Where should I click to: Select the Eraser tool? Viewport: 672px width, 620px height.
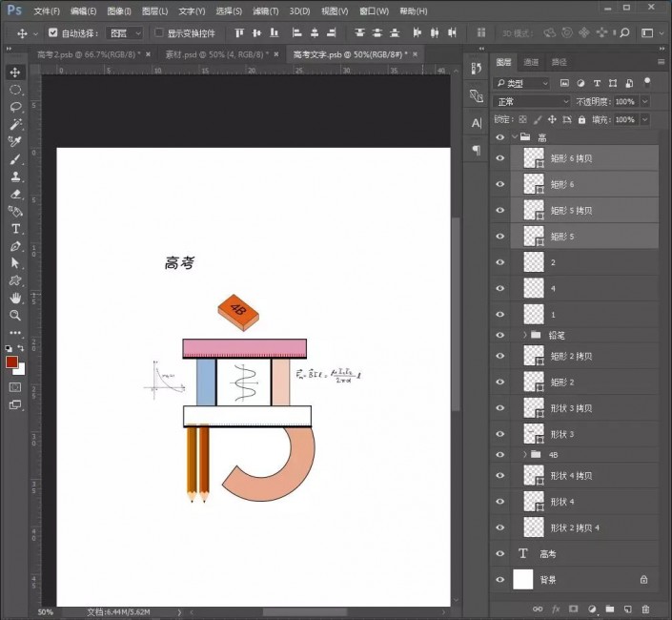(x=15, y=194)
